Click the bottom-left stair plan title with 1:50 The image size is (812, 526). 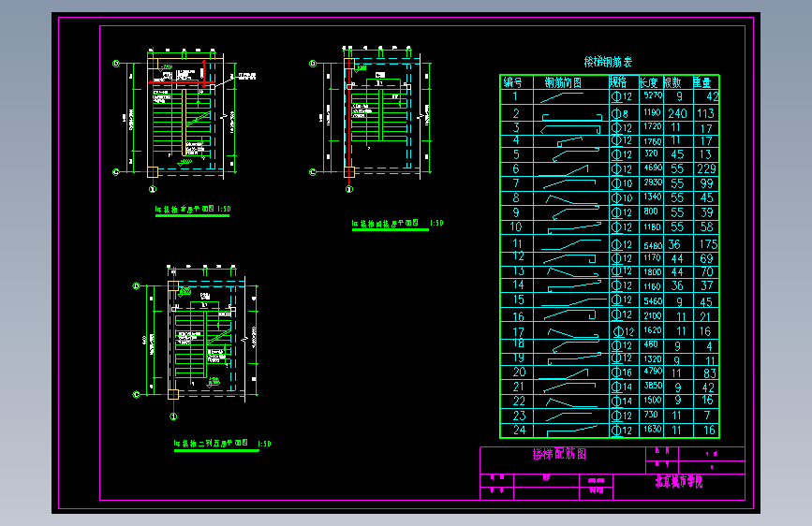pyautogui.click(x=222, y=444)
